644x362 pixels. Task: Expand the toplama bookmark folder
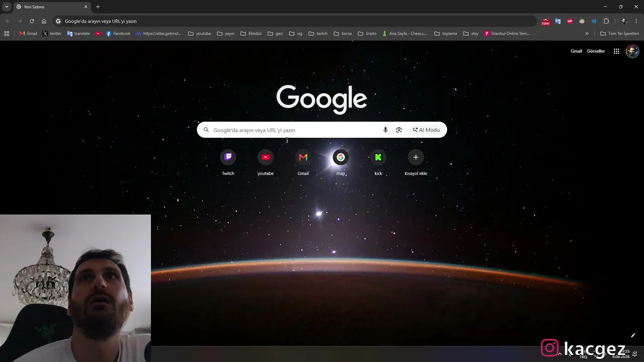pyautogui.click(x=446, y=34)
